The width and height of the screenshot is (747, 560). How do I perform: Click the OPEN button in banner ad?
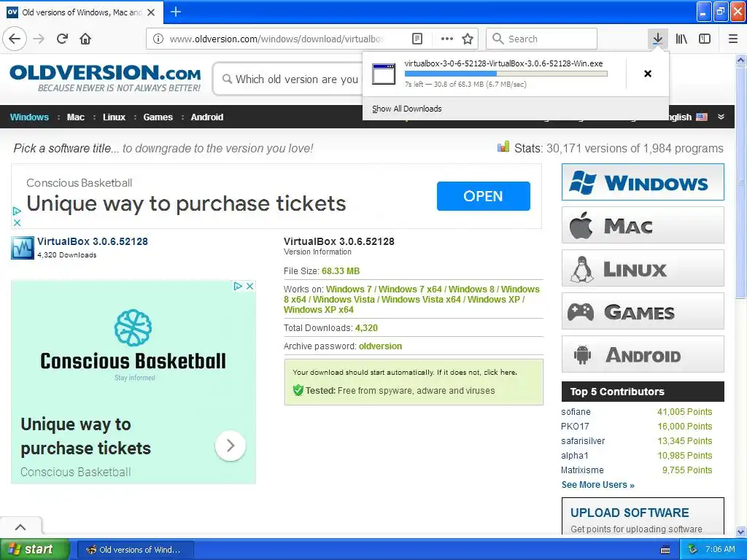coord(483,195)
